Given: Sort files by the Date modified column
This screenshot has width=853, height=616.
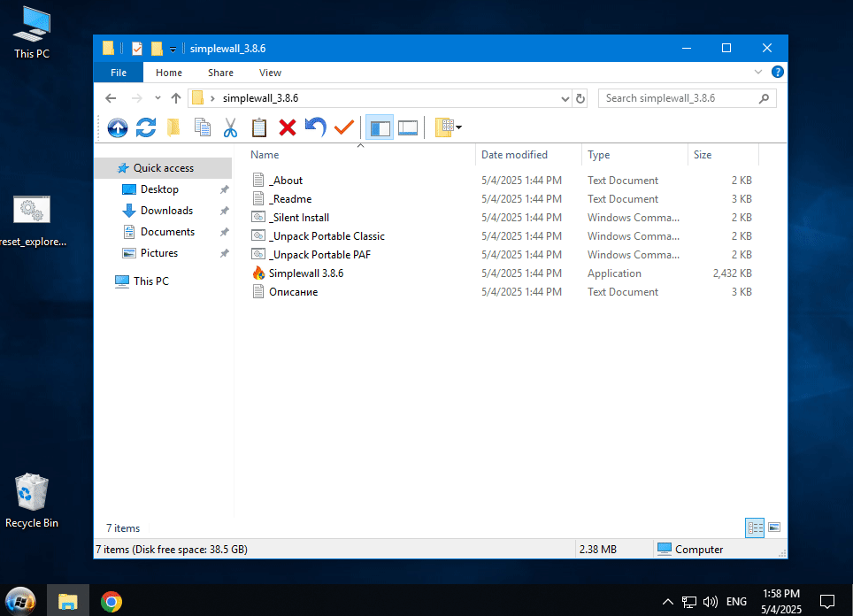Looking at the screenshot, I should (x=514, y=155).
